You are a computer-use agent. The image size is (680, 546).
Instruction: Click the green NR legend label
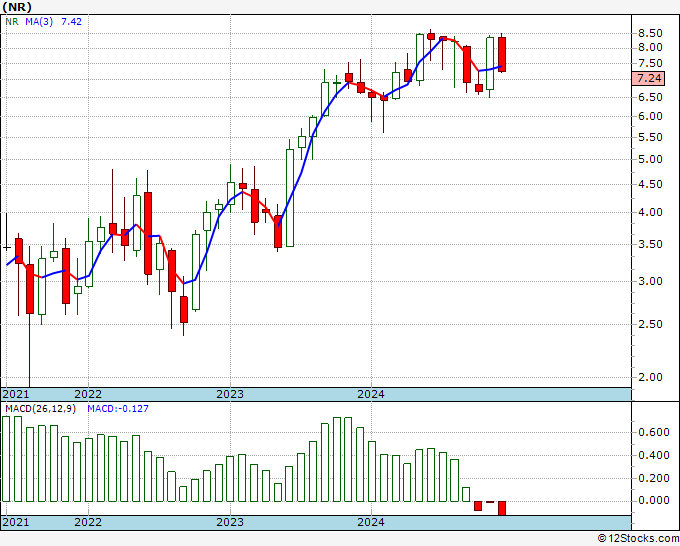(x=12, y=21)
